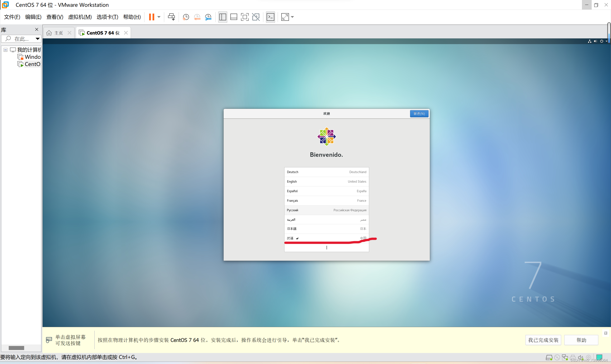Click the 我已完成安装 button
Image resolution: width=611 pixels, height=364 pixels.
point(543,340)
